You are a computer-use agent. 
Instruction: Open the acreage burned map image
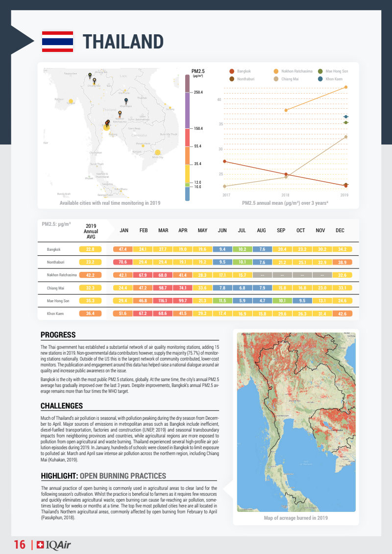pos(296,422)
